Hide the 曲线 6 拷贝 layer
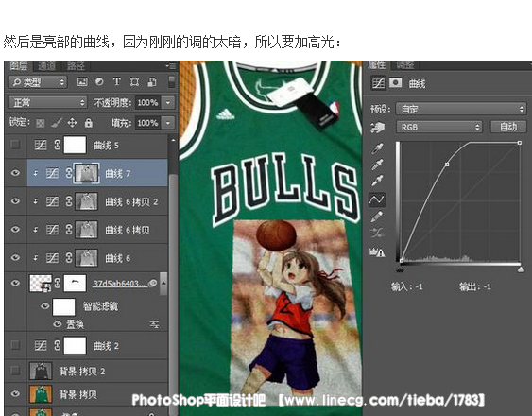The width and height of the screenshot is (532, 416). tap(15, 230)
